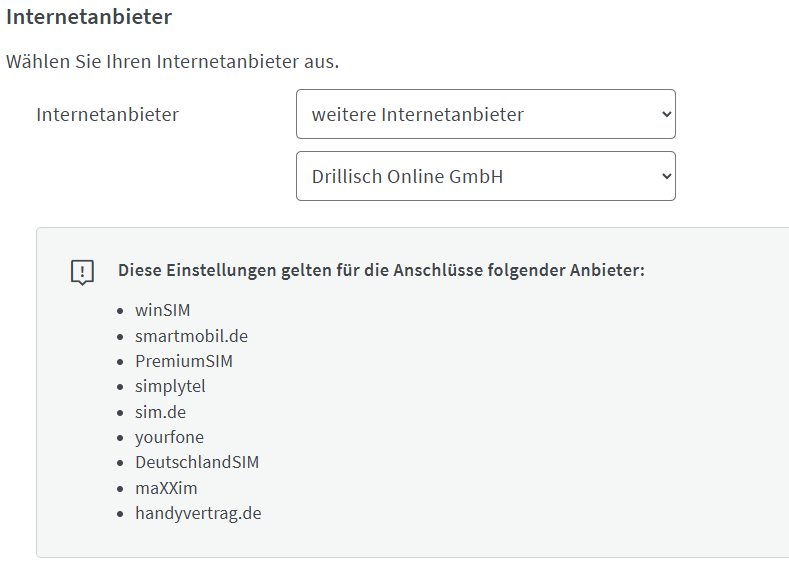This screenshot has width=789, height=576.
Task: Click the "Wählen Sie Ihren Internetanbieter aus" text
Action: (x=173, y=61)
